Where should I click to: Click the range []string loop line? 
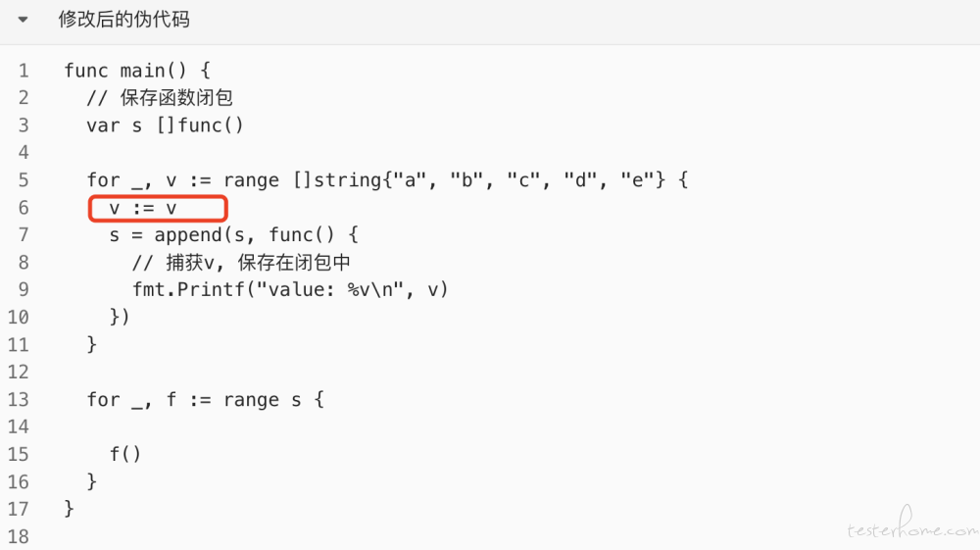[387, 180]
